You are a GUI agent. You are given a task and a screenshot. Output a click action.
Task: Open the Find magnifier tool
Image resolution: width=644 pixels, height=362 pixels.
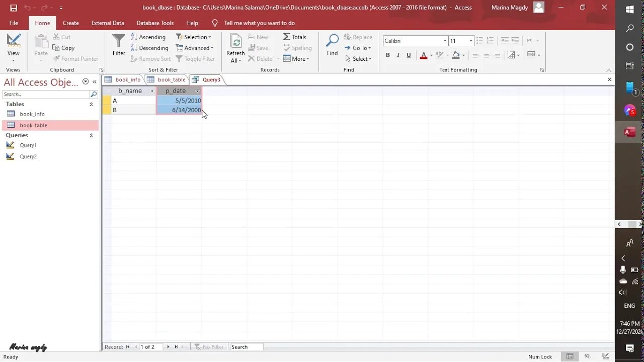(332, 44)
